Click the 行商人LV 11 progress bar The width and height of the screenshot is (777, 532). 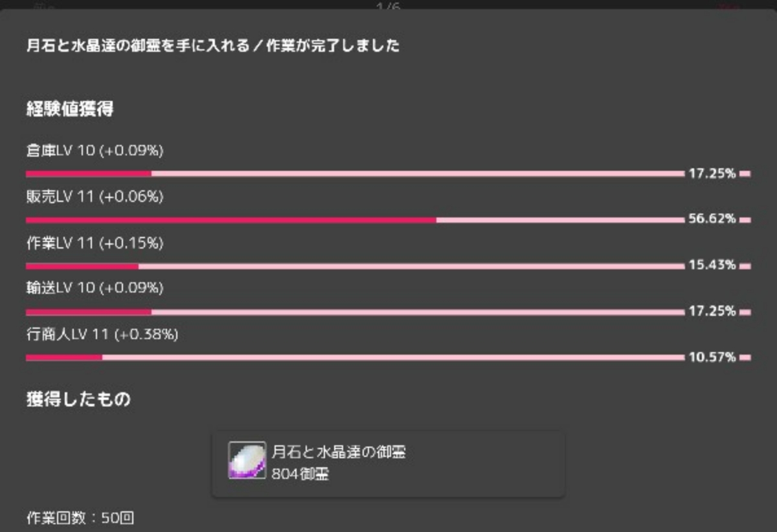[355, 357]
